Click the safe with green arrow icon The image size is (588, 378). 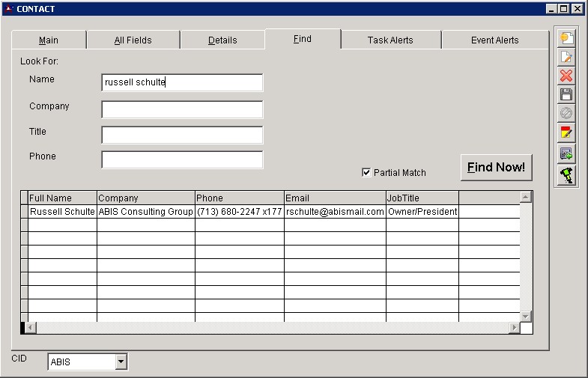coord(566,153)
